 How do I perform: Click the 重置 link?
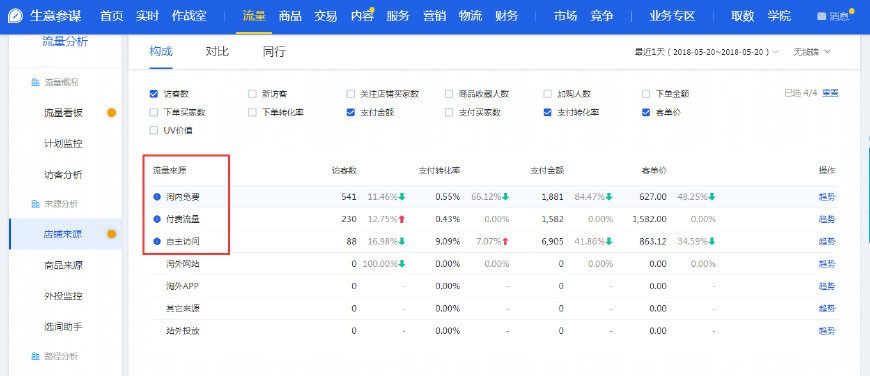830,93
